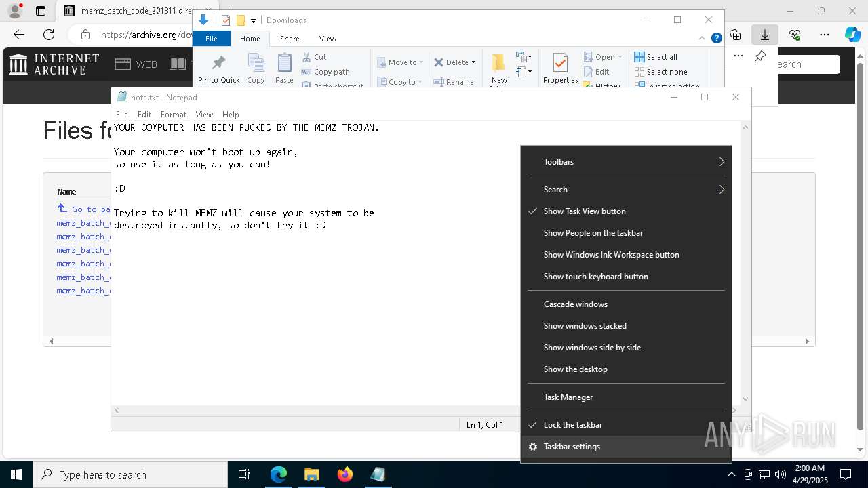Click Edge browser refresh button
Screen dimensions: 868x488
point(49,35)
